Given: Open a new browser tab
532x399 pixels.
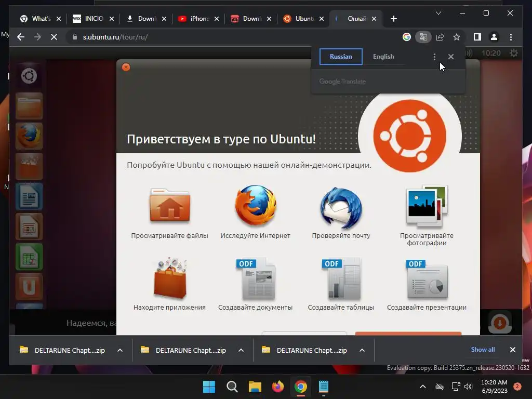Looking at the screenshot, I should (394, 19).
